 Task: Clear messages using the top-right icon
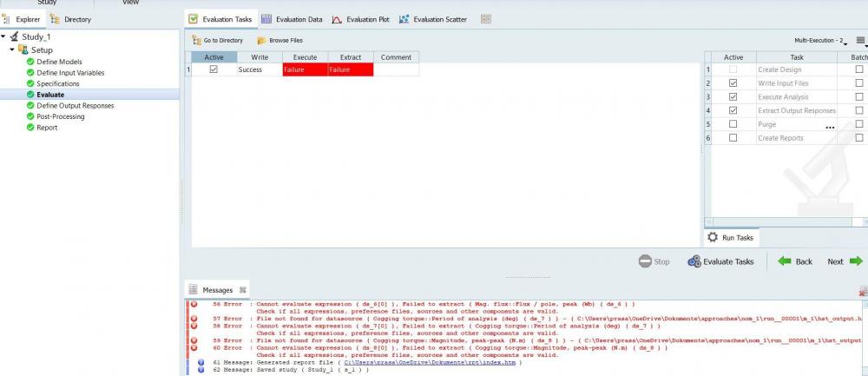point(864,291)
